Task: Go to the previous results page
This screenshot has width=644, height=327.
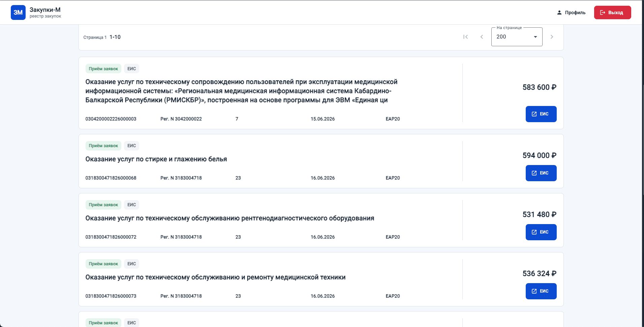Action: tap(482, 37)
